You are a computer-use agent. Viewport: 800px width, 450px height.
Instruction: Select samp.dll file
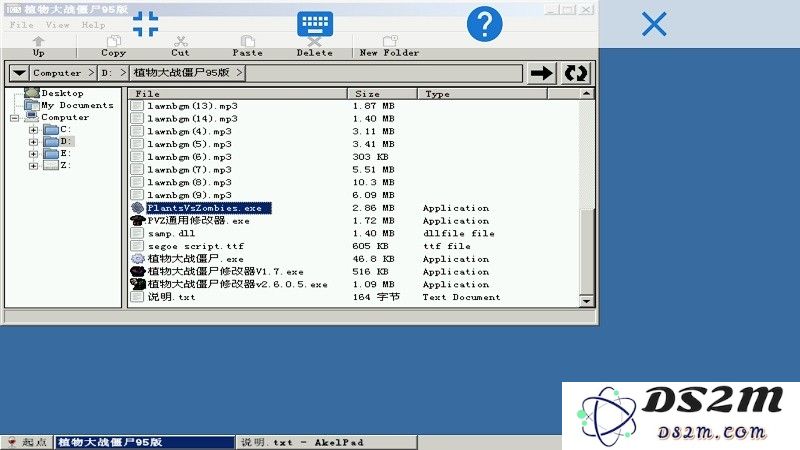[x=171, y=233]
